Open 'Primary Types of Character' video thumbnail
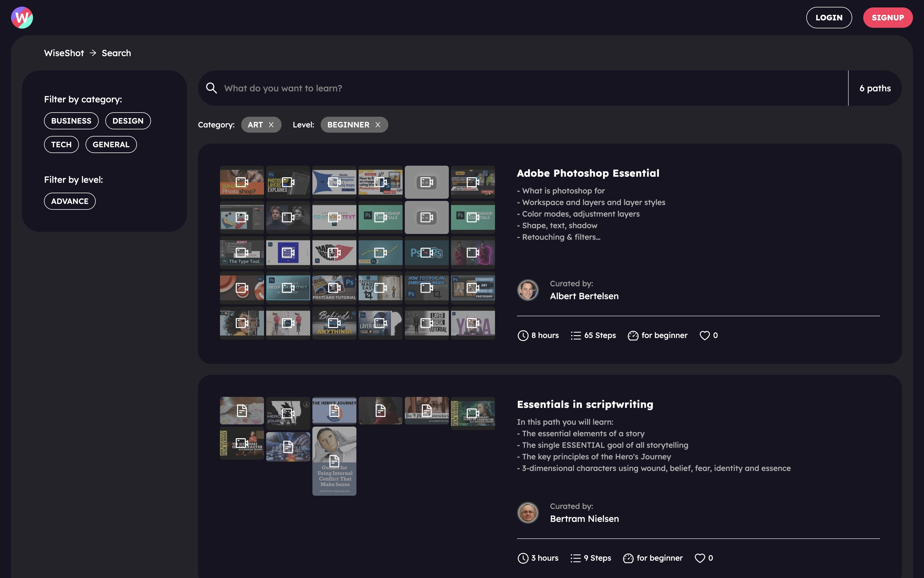This screenshot has height=578, width=924. (473, 413)
